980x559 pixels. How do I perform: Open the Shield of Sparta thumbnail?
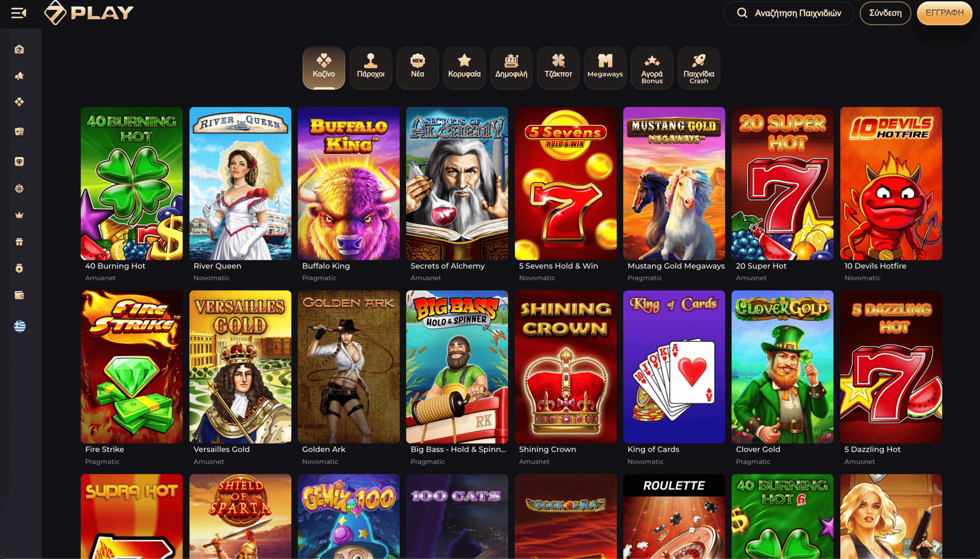pos(240,516)
